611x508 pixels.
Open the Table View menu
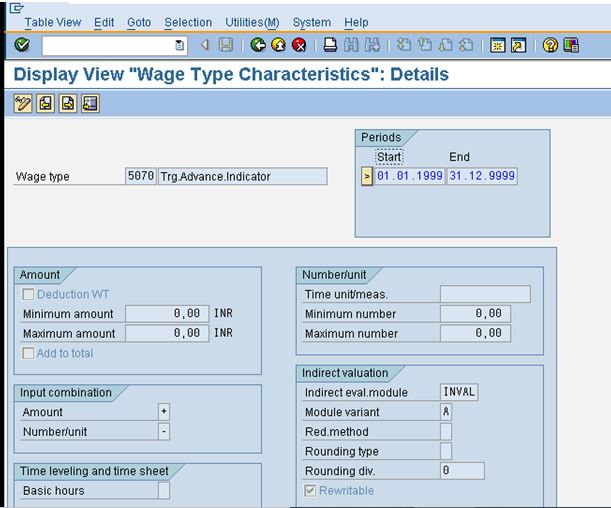(53, 23)
